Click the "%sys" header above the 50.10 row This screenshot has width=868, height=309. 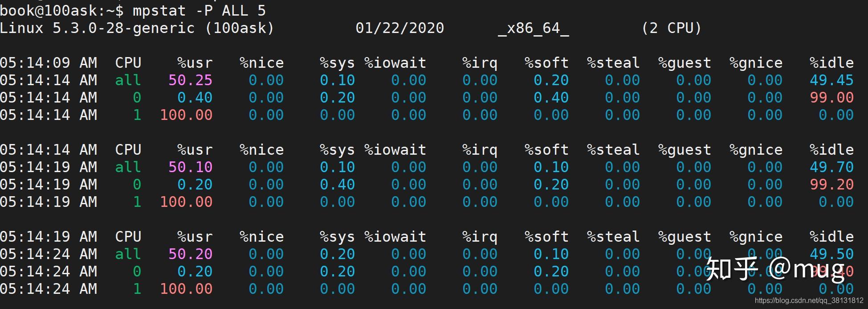[x=338, y=150]
